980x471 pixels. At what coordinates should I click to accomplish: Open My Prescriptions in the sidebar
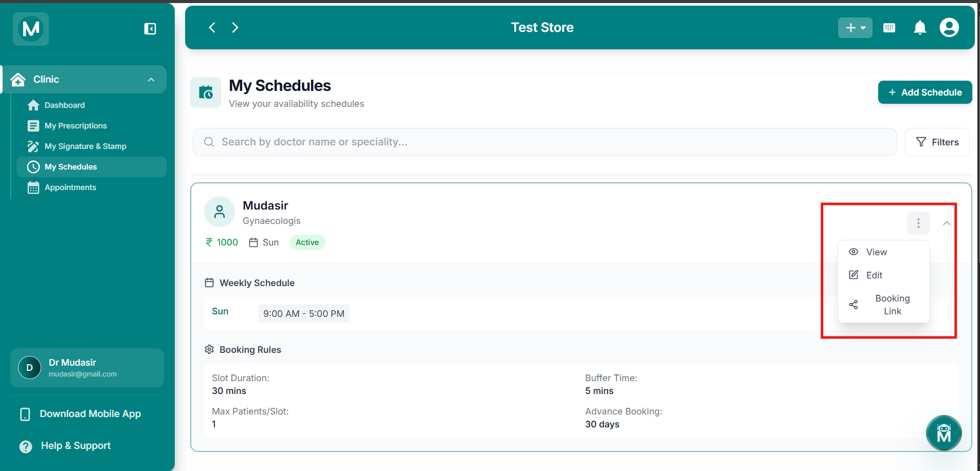(x=92, y=126)
